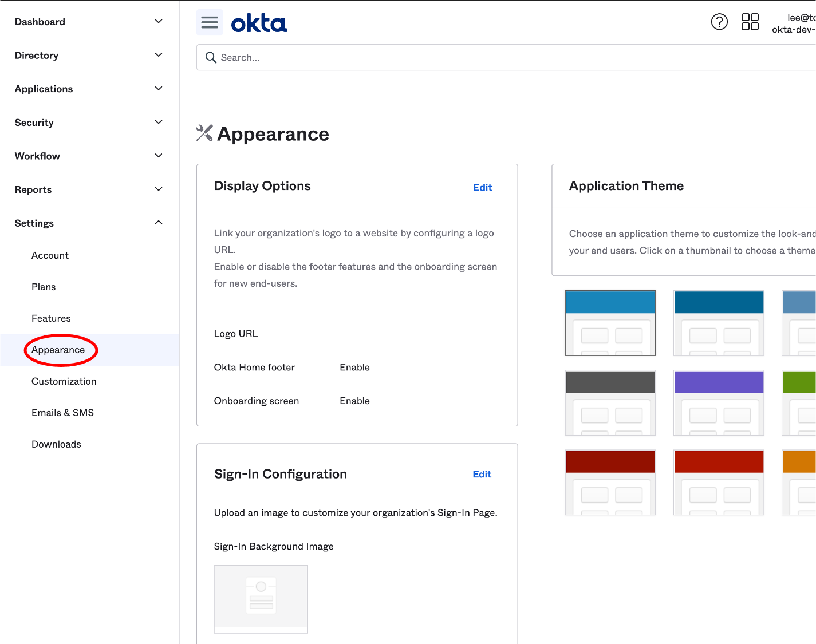Choose the light blue application theme
This screenshot has height=644, width=816.
tap(610, 323)
